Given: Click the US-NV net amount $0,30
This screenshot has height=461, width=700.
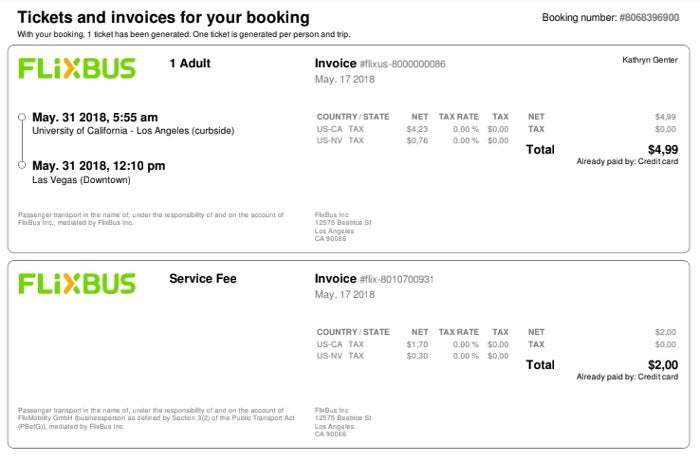Looking at the screenshot, I should (417, 356).
